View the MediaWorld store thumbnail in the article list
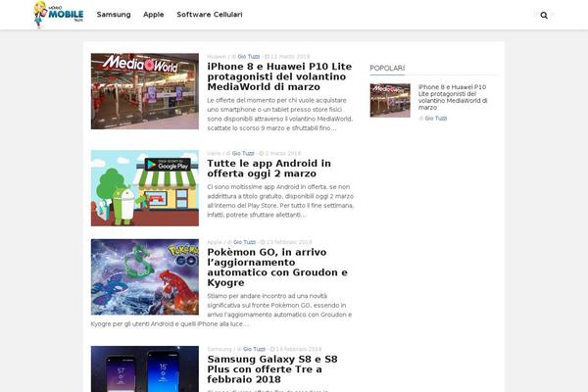This screenshot has height=392, width=588. click(145, 91)
